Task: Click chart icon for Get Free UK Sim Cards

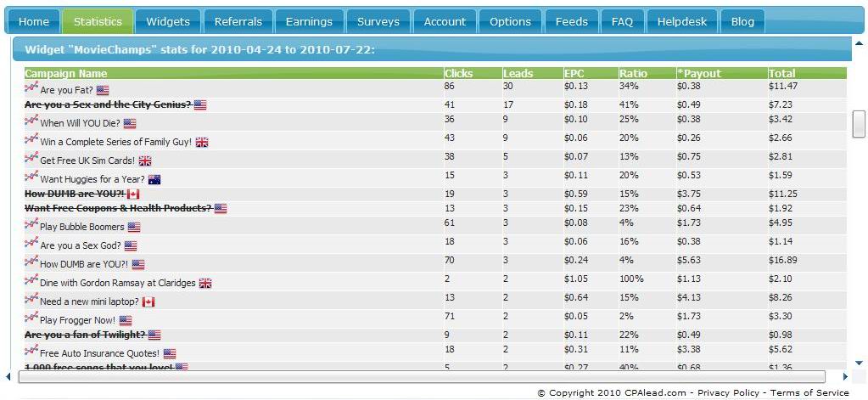Action: tap(31, 158)
